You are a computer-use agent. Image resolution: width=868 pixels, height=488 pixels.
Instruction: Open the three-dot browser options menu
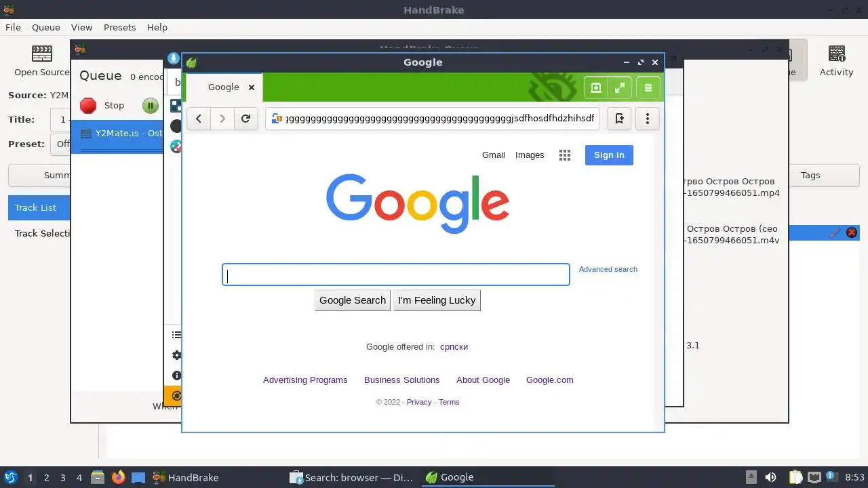coord(648,119)
